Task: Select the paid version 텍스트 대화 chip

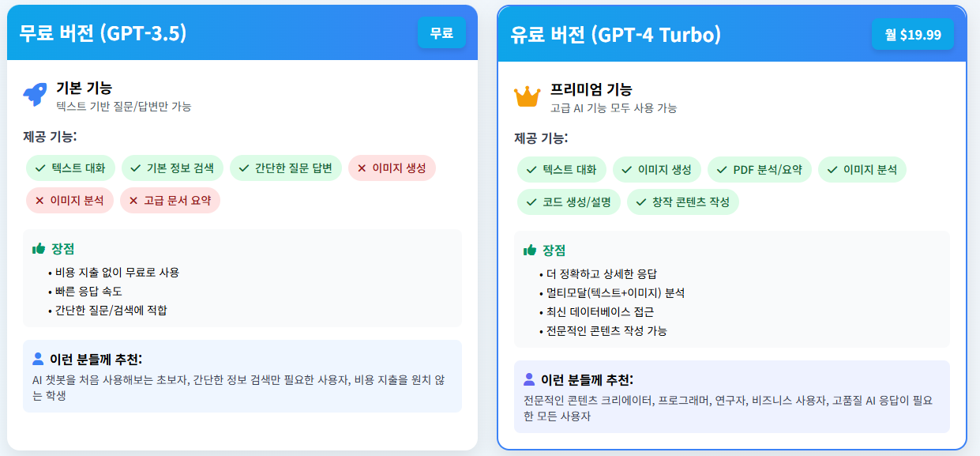Action: tap(562, 169)
